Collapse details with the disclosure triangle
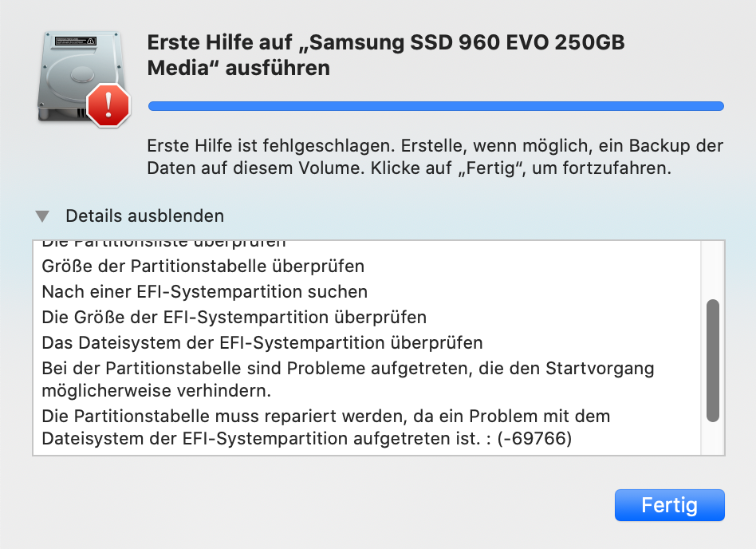756x549 pixels. tap(43, 216)
